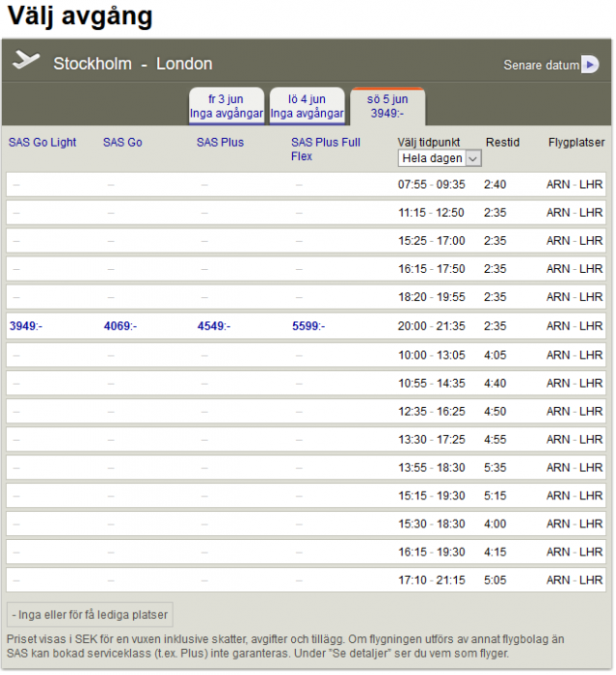Click the Flygplatser column header
Viewport: 616px width, 675px height.
[576, 143]
